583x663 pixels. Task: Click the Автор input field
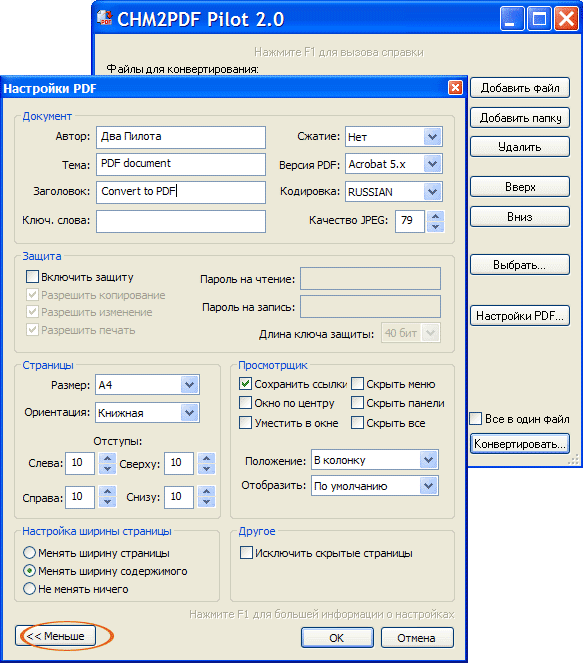[x=181, y=137]
